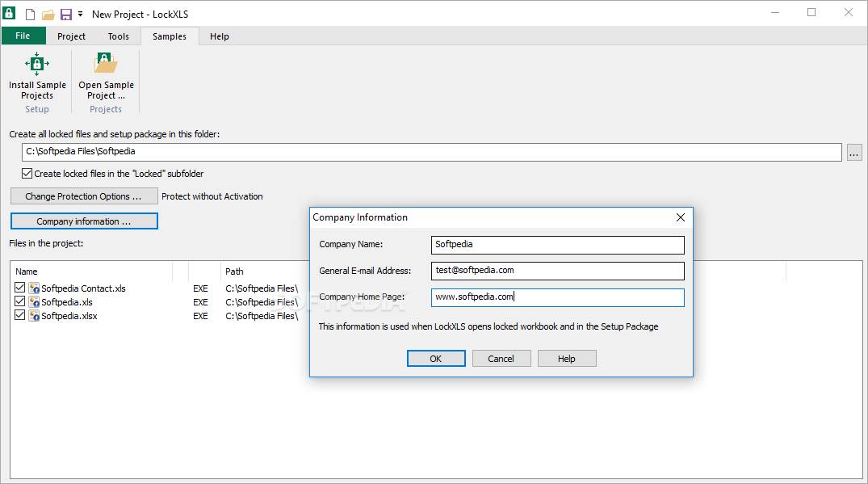Create a new project via blank page icon

(x=31, y=15)
